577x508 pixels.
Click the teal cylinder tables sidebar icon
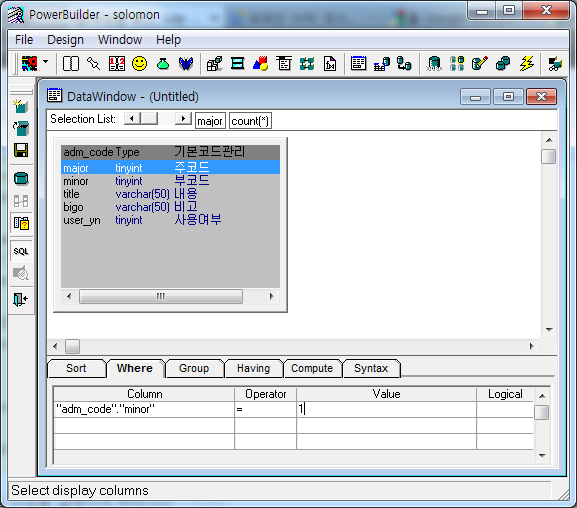pos(21,179)
